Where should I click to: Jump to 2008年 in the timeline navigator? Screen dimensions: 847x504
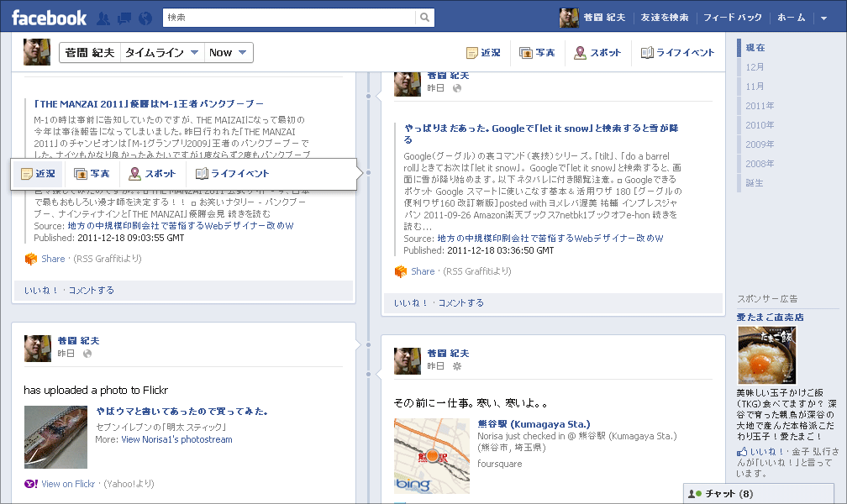coord(760,163)
